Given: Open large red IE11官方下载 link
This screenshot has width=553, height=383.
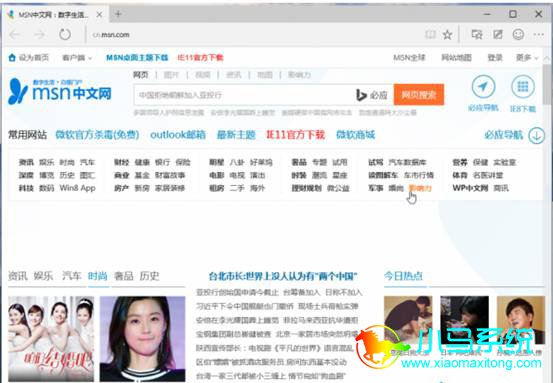Looking at the screenshot, I should (296, 135).
